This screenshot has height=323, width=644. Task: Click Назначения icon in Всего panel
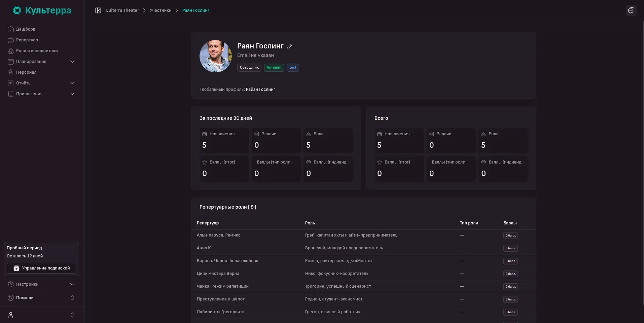[380, 134]
